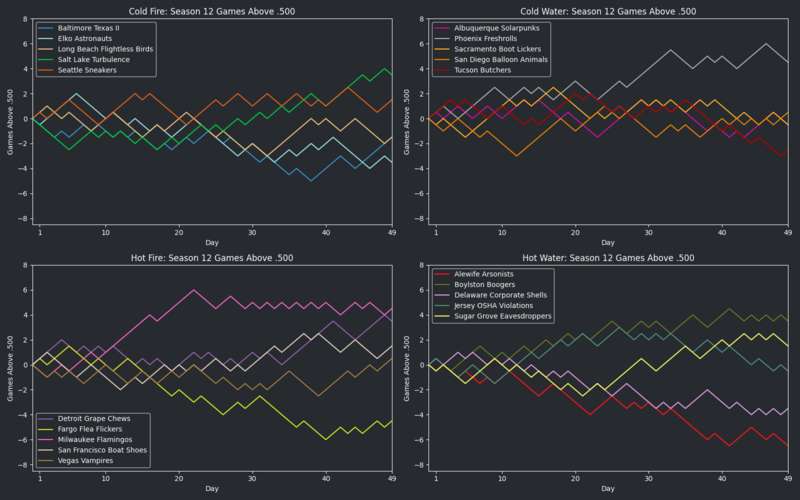Click the Day axis label under Hot Fire

click(x=212, y=489)
